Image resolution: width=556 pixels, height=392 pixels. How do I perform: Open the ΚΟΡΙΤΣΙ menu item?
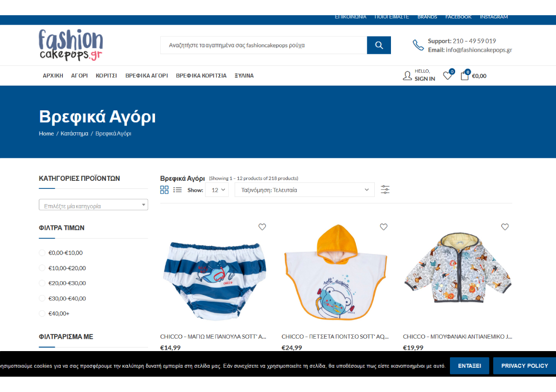point(106,76)
